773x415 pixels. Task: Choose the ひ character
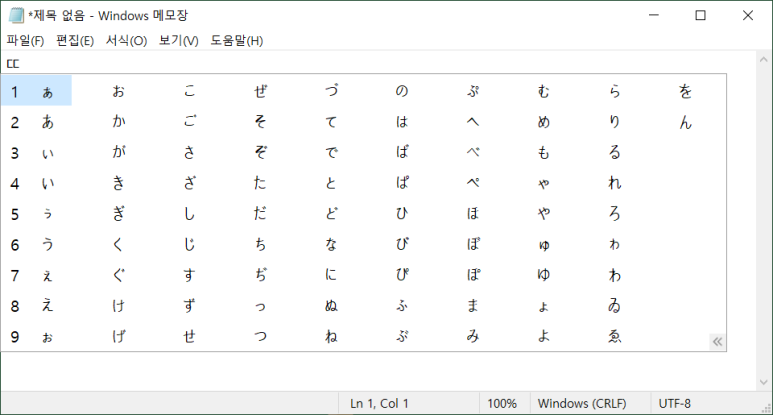pos(402,213)
